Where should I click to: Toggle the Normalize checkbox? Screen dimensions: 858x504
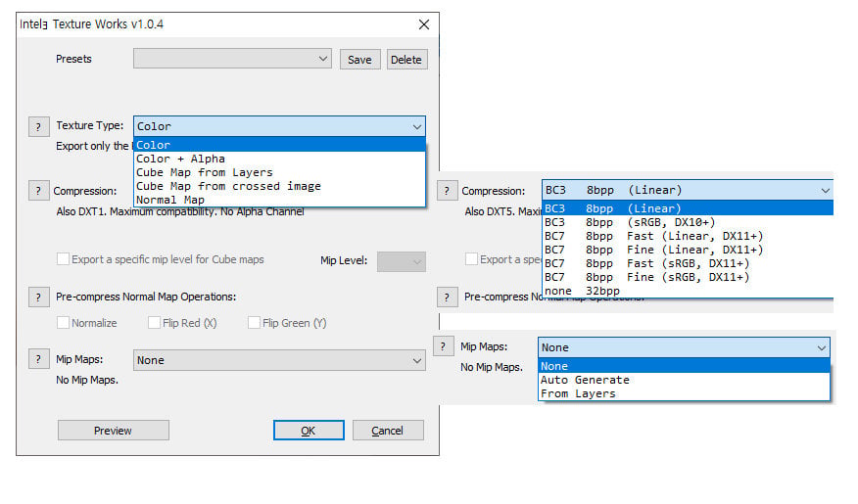pyautogui.click(x=63, y=323)
